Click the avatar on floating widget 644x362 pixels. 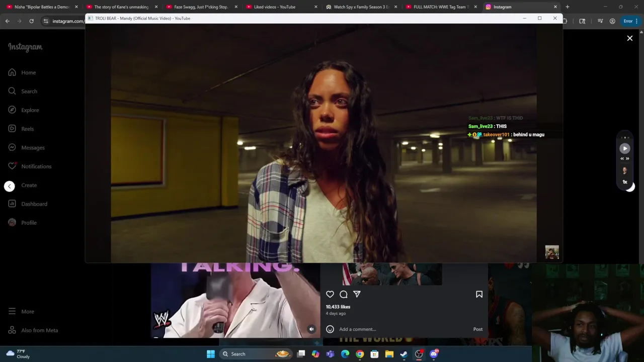click(x=625, y=171)
